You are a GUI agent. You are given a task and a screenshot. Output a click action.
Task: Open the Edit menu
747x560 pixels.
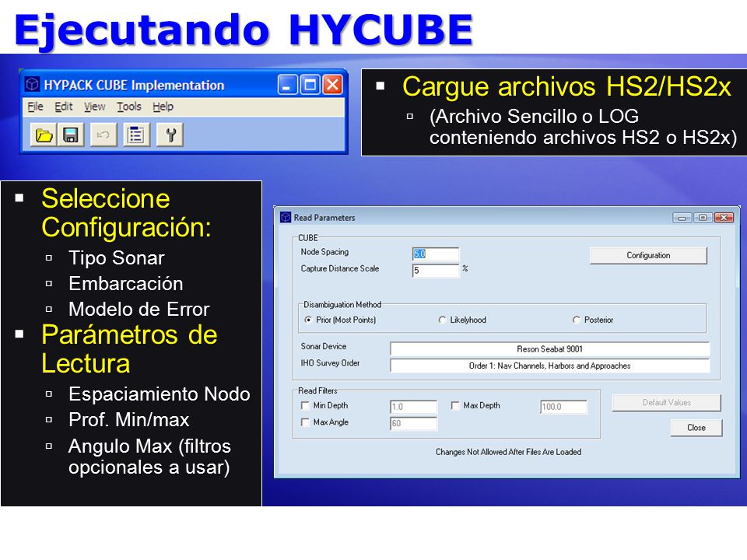tap(63, 107)
